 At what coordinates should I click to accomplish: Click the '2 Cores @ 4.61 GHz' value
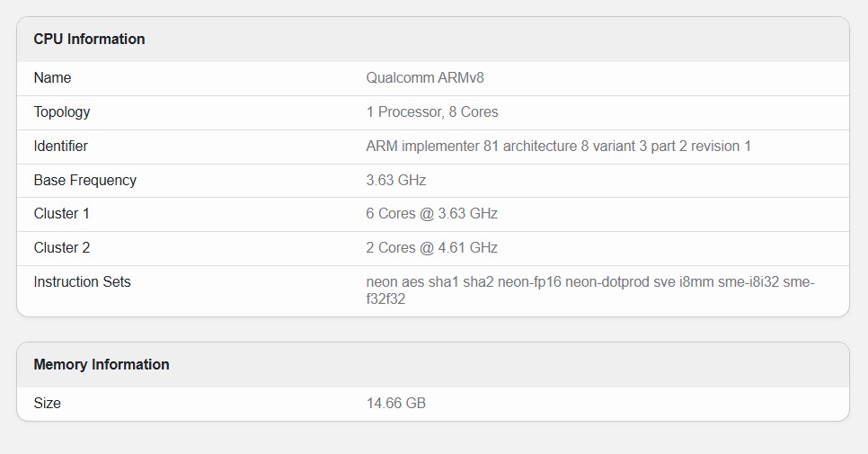pyautogui.click(x=432, y=247)
